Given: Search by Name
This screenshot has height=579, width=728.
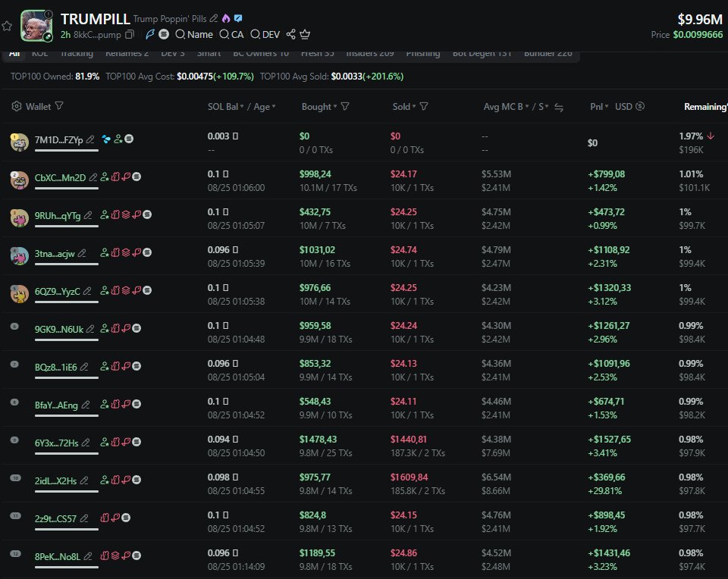Looking at the screenshot, I should click(x=194, y=34).
